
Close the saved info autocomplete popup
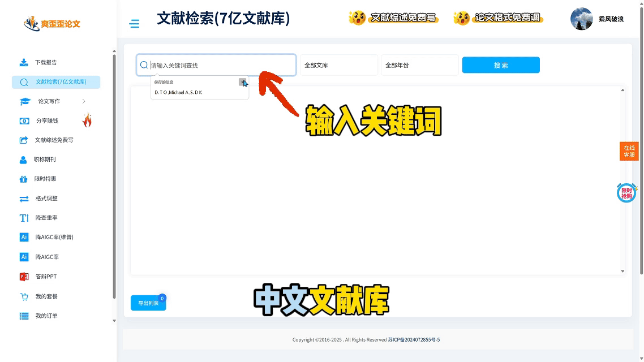tap(242, 82)
